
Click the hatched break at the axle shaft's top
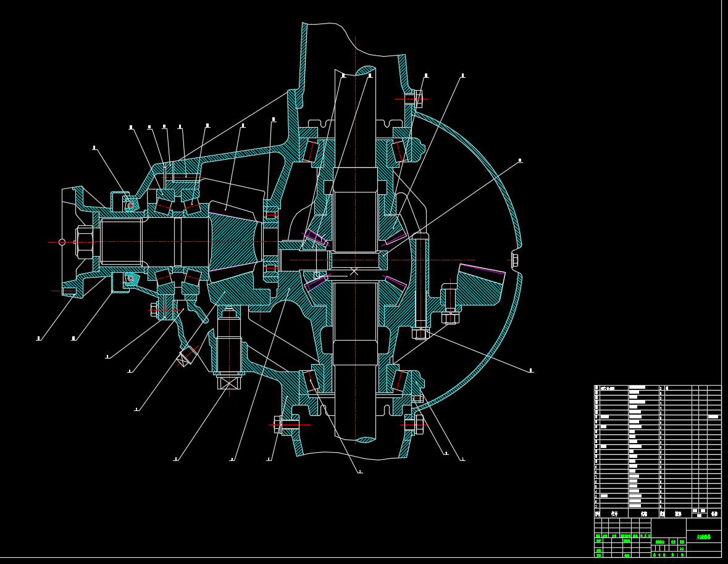pos(366,70)
